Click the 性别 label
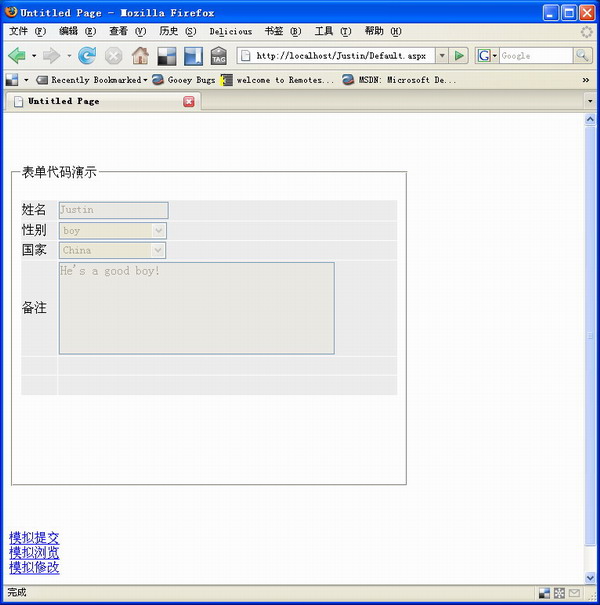600x605 pixels. click(34, 230)
